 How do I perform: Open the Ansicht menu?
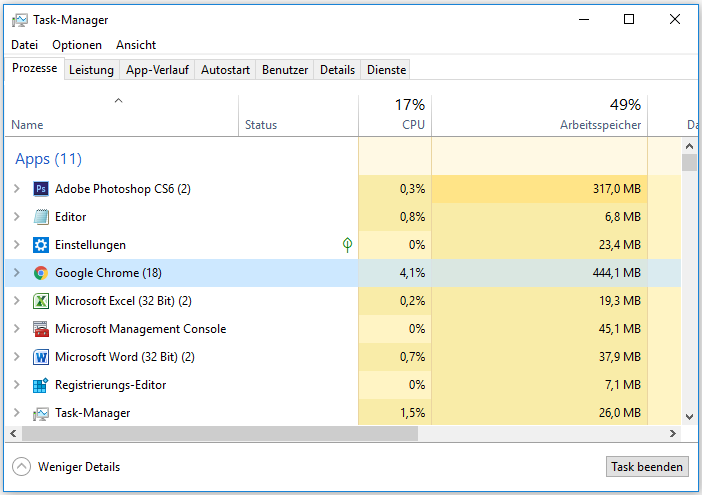[x=136, y=45]
